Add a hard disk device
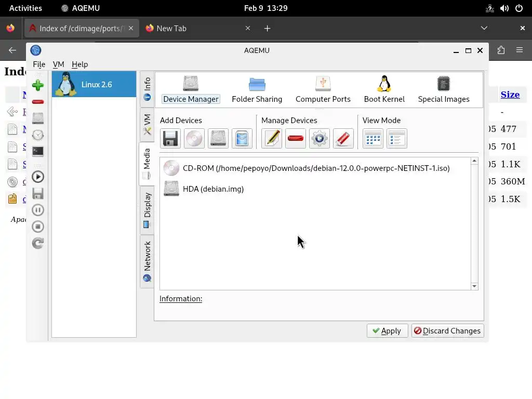 click(218, 138)
